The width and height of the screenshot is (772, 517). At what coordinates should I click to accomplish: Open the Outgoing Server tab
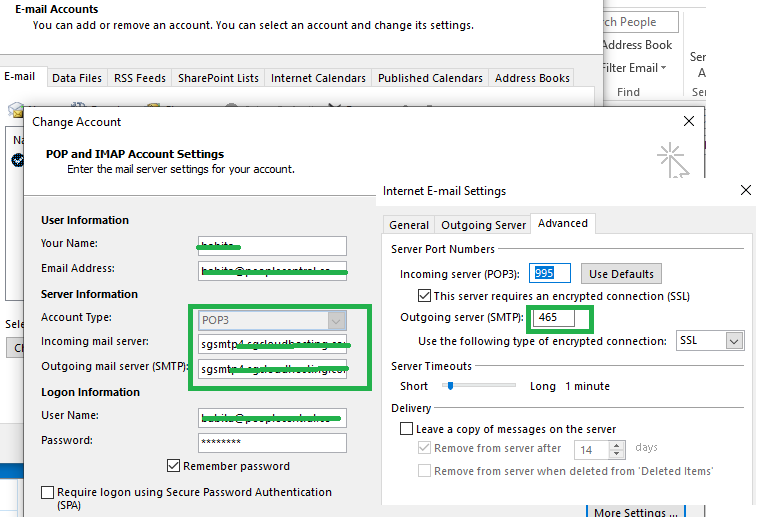point(483,225)
